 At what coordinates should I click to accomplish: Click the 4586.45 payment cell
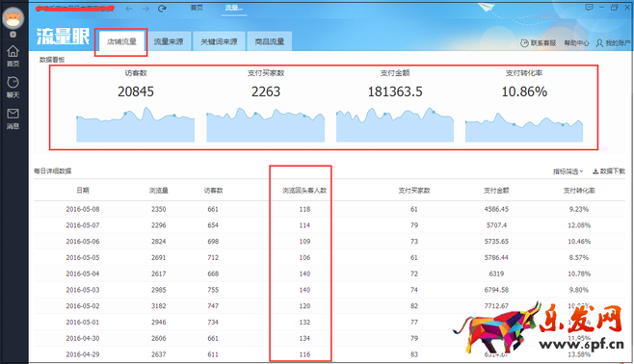[496, 209]
